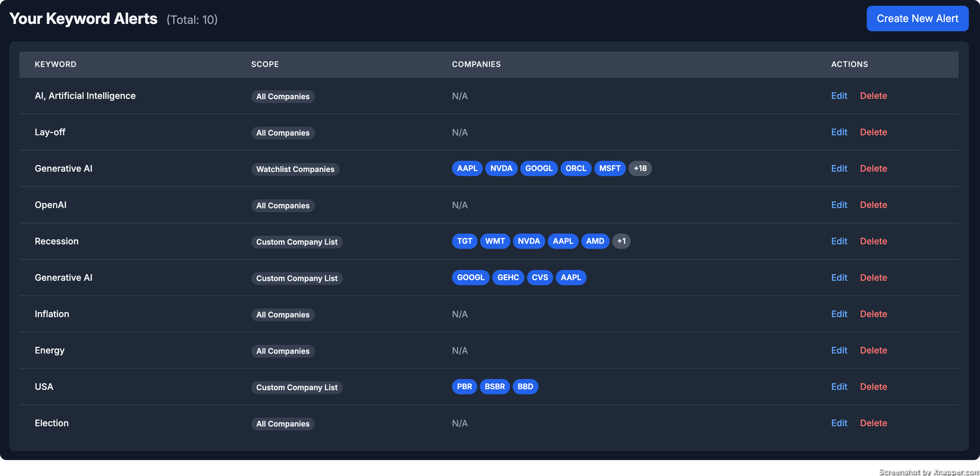
Task: Edit the Generative AI Watchlist Companies alert
Action: pos(839,168)
